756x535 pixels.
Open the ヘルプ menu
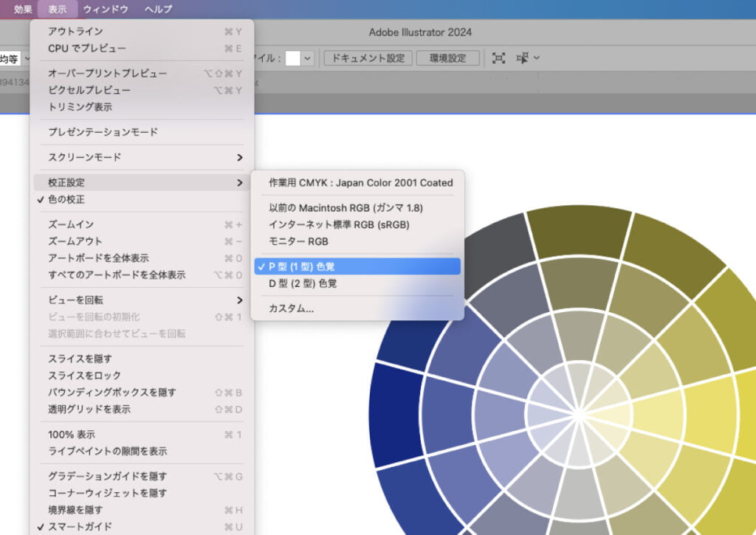(x=158, y=9)
